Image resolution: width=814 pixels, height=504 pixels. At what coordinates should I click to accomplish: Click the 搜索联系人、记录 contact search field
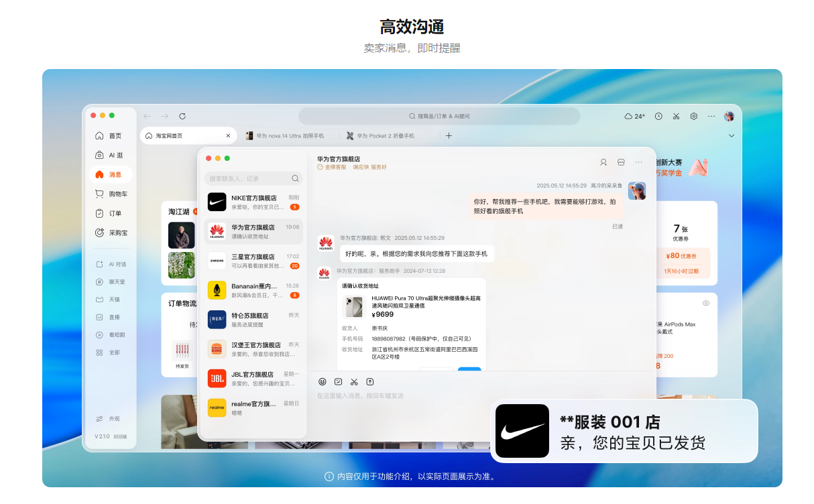point(253,178)
